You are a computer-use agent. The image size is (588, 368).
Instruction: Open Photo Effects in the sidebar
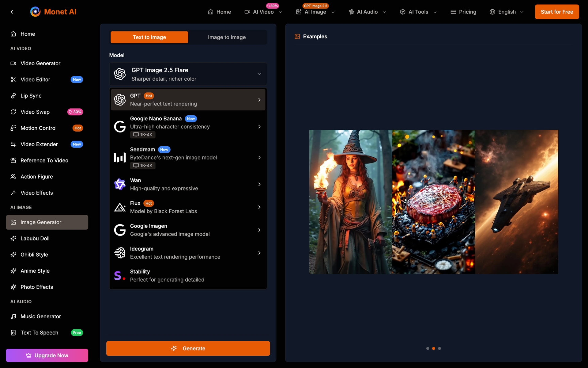pos(47,287)
